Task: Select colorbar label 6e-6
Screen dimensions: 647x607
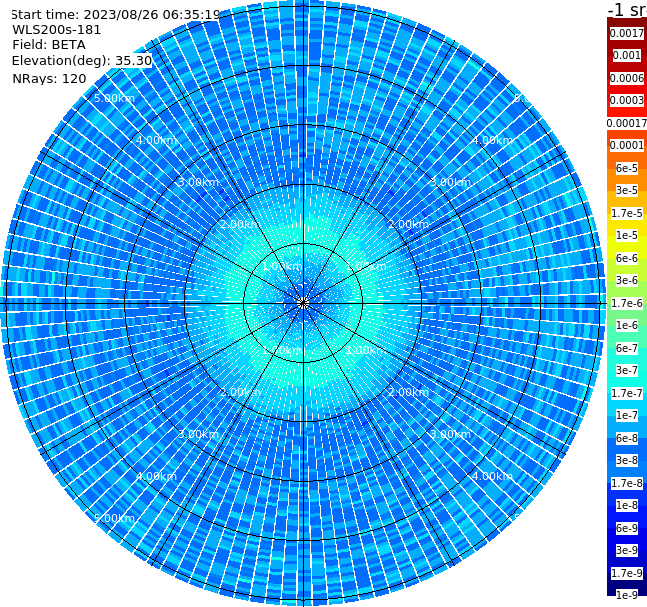Action: (x=627, y=258)
